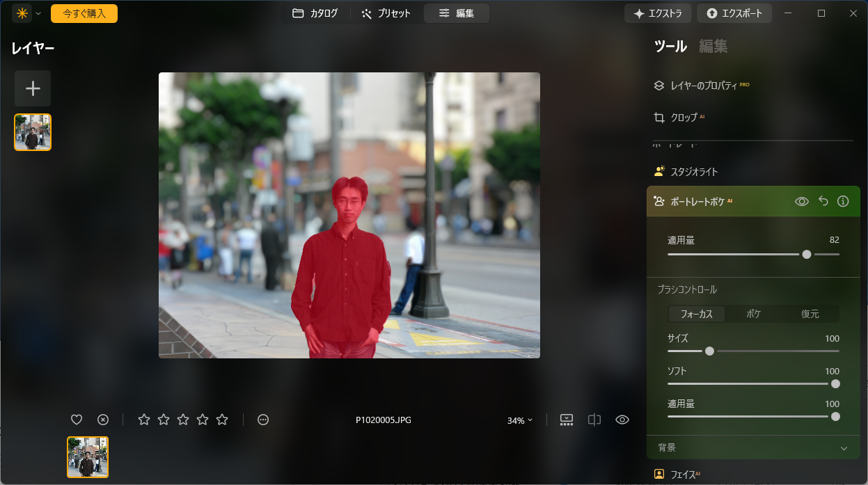Switch to the プリセット tab

[386, 13]
